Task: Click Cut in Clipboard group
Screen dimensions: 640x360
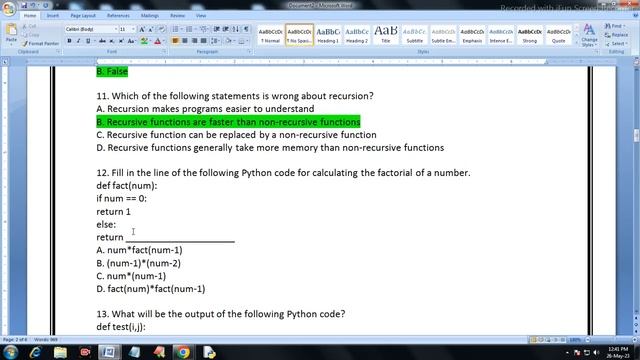Action: coord(30,26)
